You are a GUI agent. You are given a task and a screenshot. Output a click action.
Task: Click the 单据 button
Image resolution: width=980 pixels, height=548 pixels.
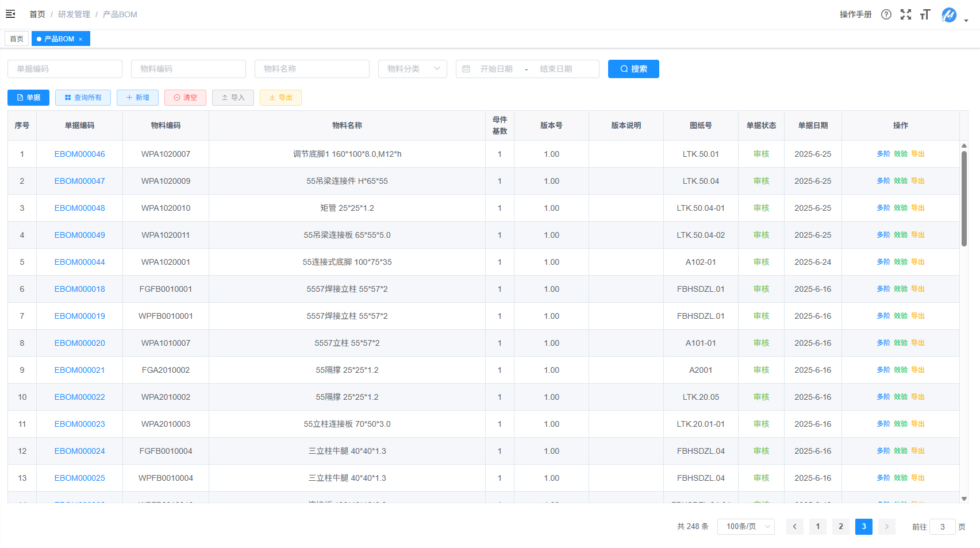[x=29, y=98]
